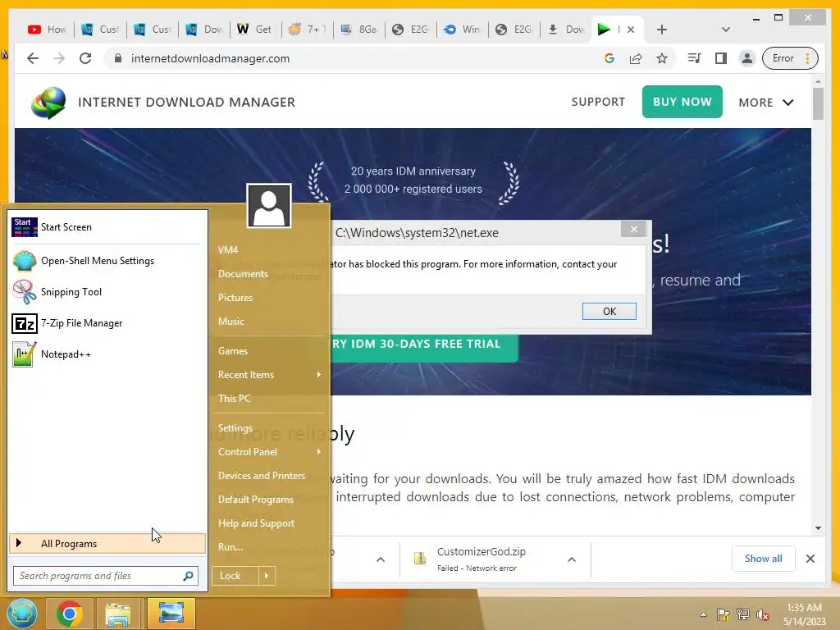Viewport: 840px width, 630px height.
Task: Open Open-Shell Menu Settings shell icon
Action: [x=24, y=261]
